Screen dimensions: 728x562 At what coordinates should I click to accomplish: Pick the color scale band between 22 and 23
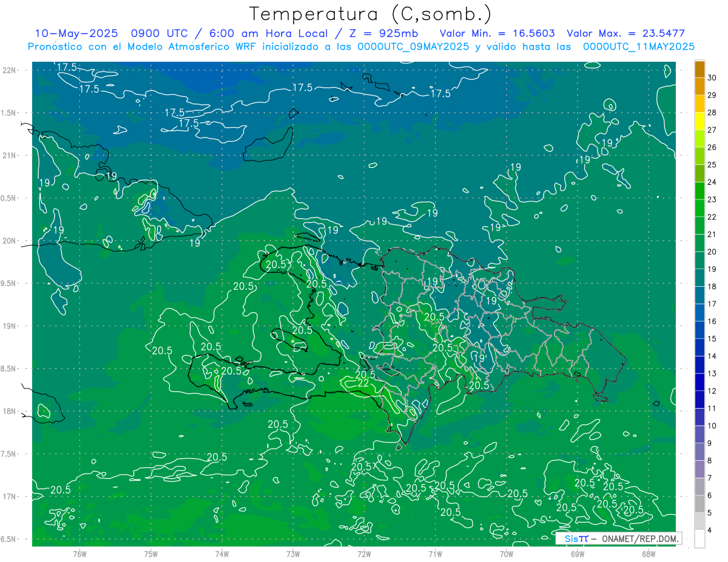pyautogui.click(x=699, y=208)
